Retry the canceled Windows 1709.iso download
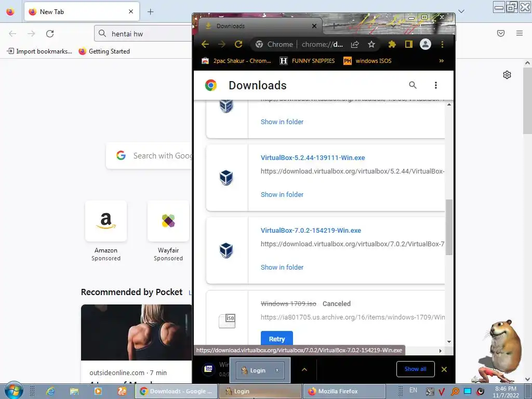The image size is (532, 399). [x=276, y=339]
